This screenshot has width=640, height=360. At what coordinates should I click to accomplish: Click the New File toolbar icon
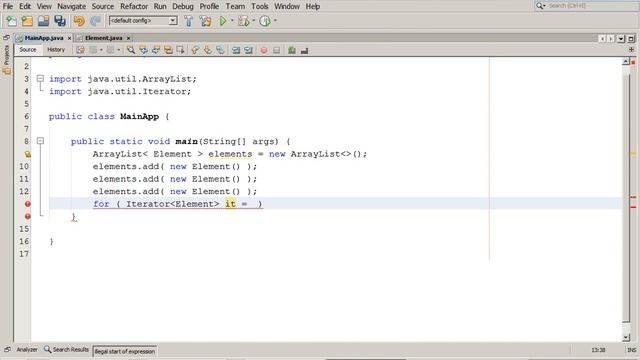(x=11, y=21)
